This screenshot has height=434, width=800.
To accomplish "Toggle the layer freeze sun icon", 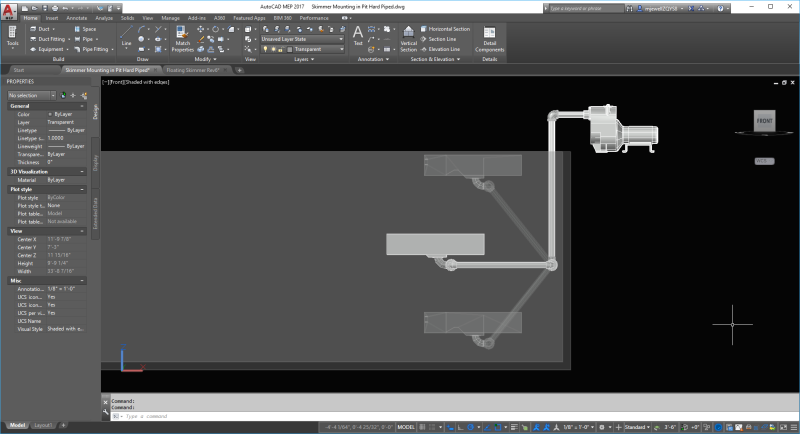I will 273,49.
